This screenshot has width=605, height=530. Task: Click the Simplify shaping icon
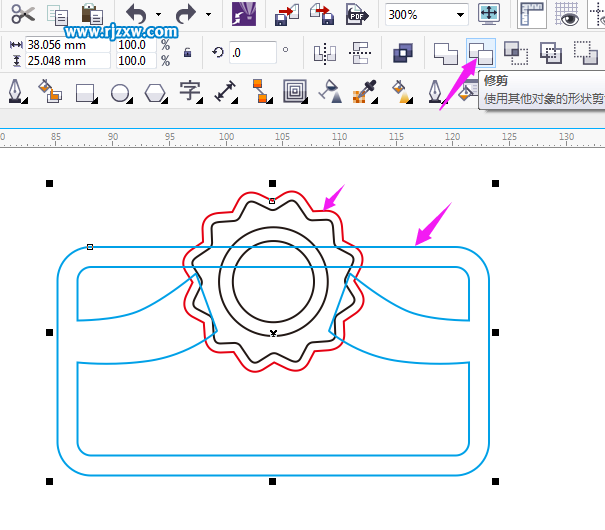click(x=551, y=53)
